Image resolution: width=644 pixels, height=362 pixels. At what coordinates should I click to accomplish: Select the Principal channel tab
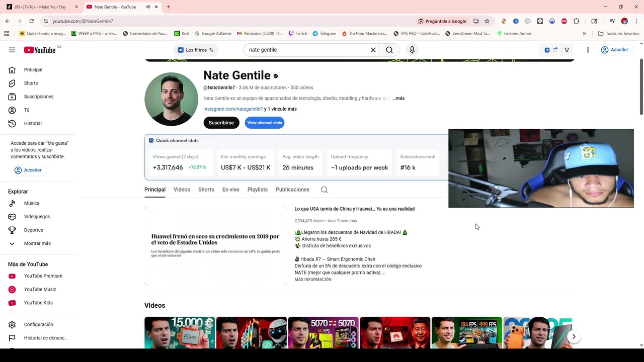click(155, 190)
